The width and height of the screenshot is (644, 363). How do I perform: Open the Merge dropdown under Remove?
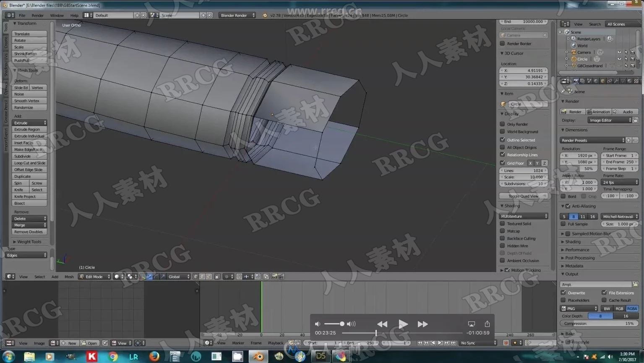click(29, 225)
